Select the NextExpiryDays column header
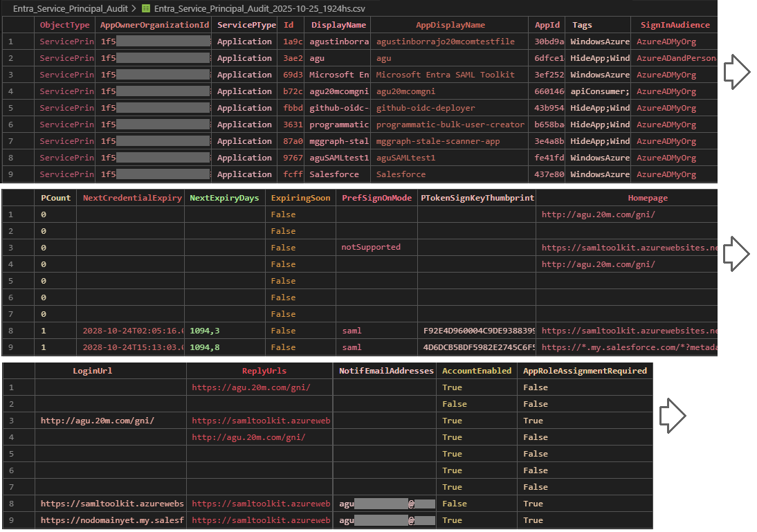Image resolution: width=757 pixels, height=532 pixels. click(224, 198)
